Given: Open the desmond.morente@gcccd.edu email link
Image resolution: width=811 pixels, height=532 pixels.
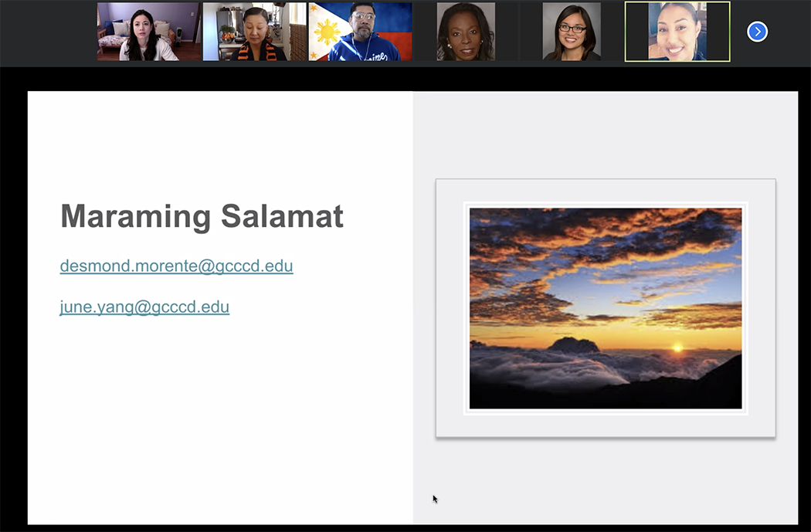Looking at the screenshot, I should 176,266.
